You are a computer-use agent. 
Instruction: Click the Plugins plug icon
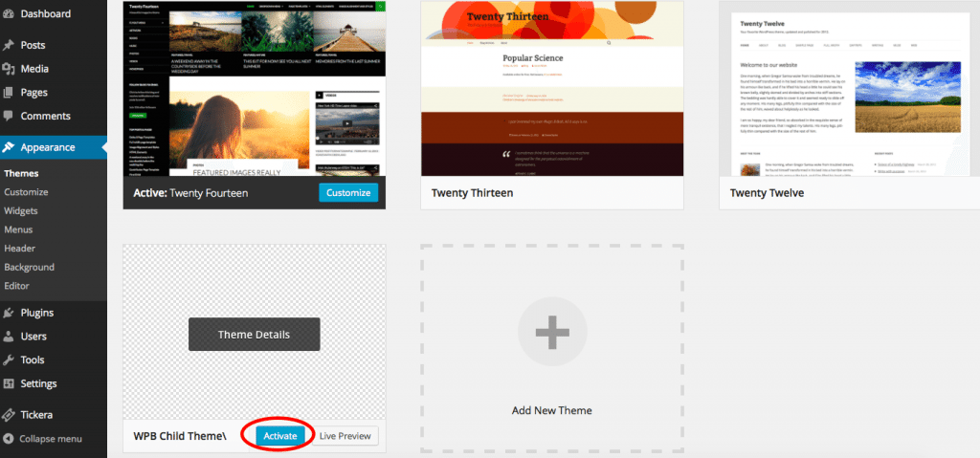click(9, 313)
